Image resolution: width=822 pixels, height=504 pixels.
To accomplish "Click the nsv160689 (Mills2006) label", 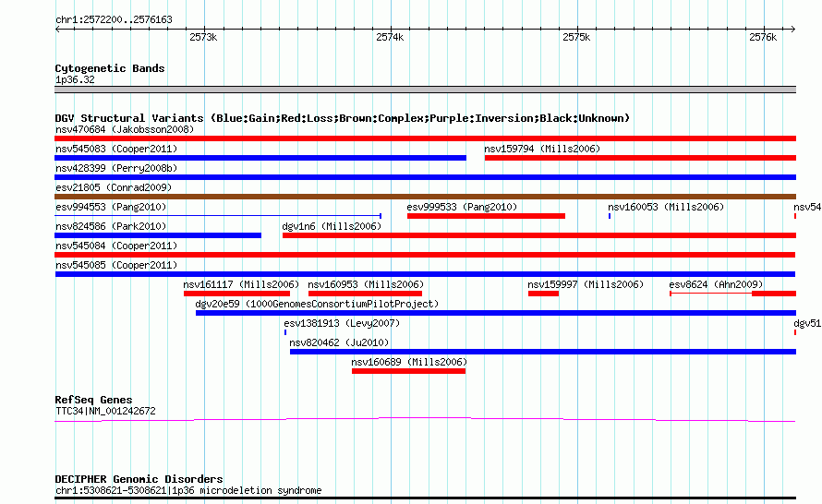I will click(x=409, y=362).
